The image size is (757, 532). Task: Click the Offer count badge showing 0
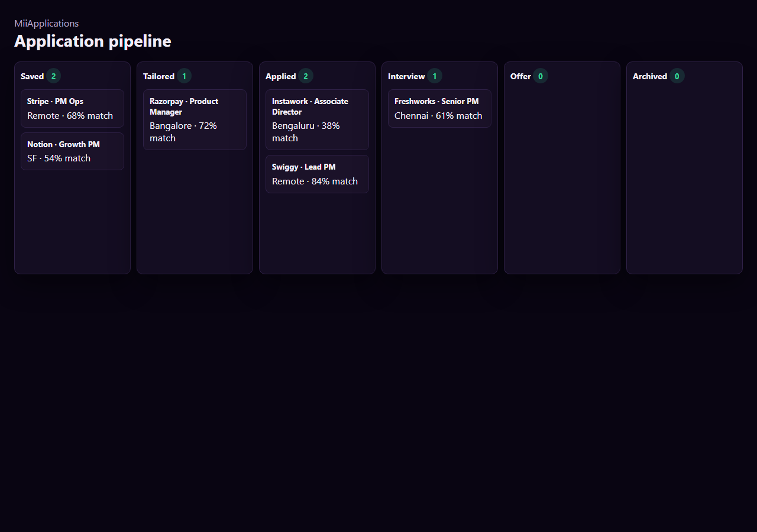[x=541, y=76]
